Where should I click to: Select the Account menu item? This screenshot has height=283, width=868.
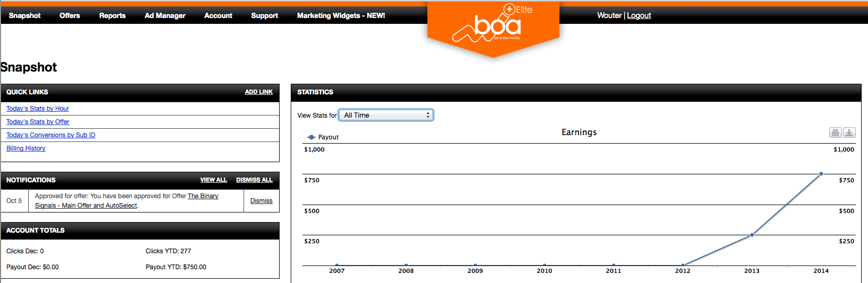tap(218, 15)
